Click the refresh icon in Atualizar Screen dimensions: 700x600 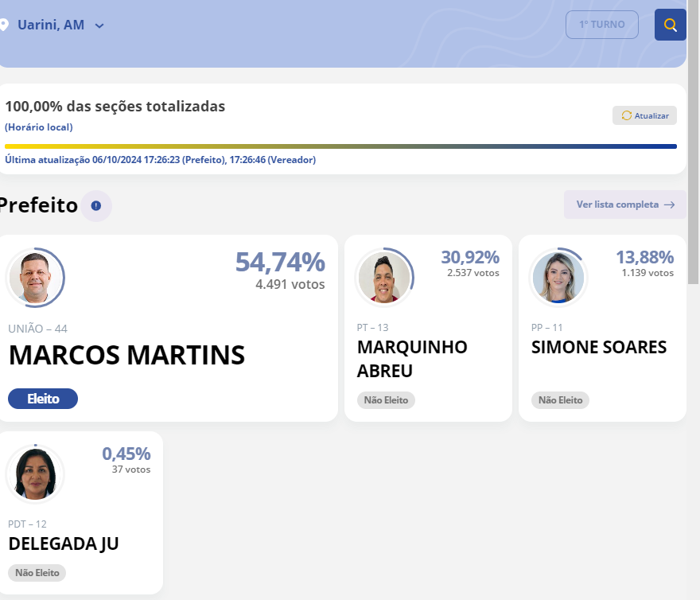pos(626,115)
